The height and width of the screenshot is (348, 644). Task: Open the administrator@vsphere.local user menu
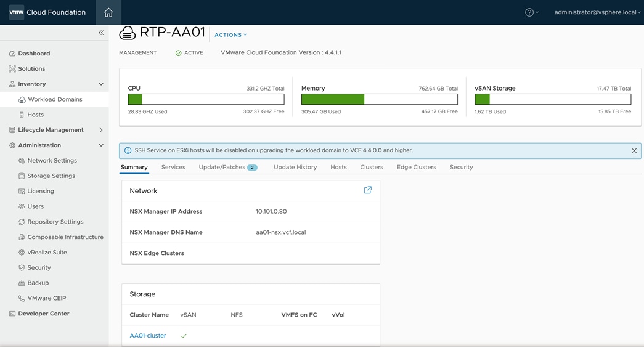(x=598, y=12)
